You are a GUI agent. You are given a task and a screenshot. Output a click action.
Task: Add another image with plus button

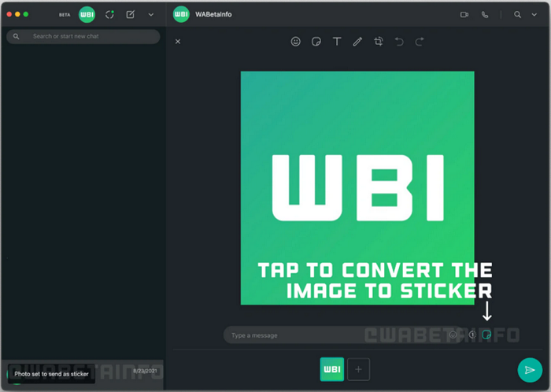[358, 368]
